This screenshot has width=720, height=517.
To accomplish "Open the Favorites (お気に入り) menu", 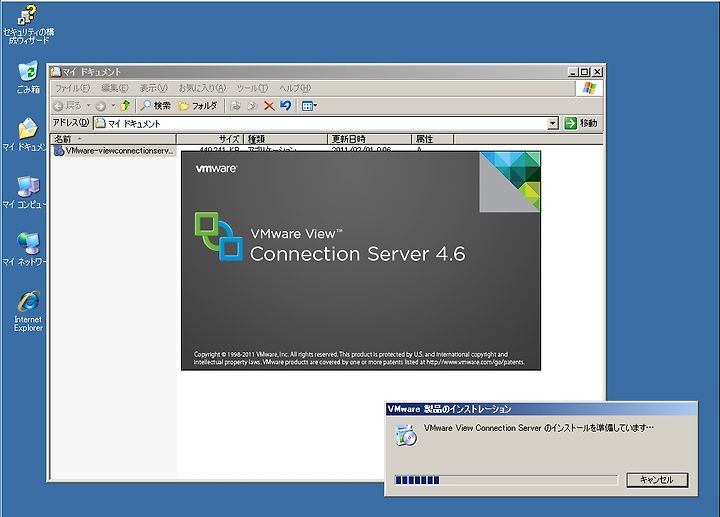I will [x=202, y=88].
